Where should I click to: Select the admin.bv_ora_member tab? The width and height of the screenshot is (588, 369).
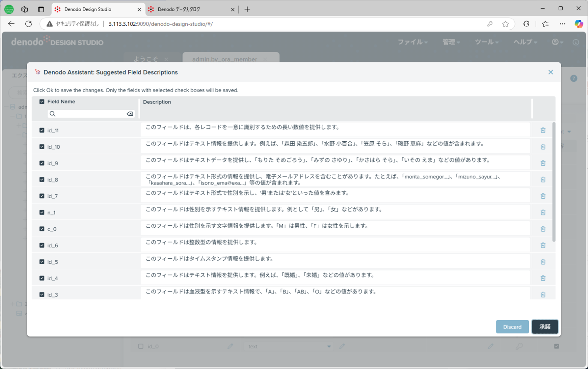[x=225, y=59]
